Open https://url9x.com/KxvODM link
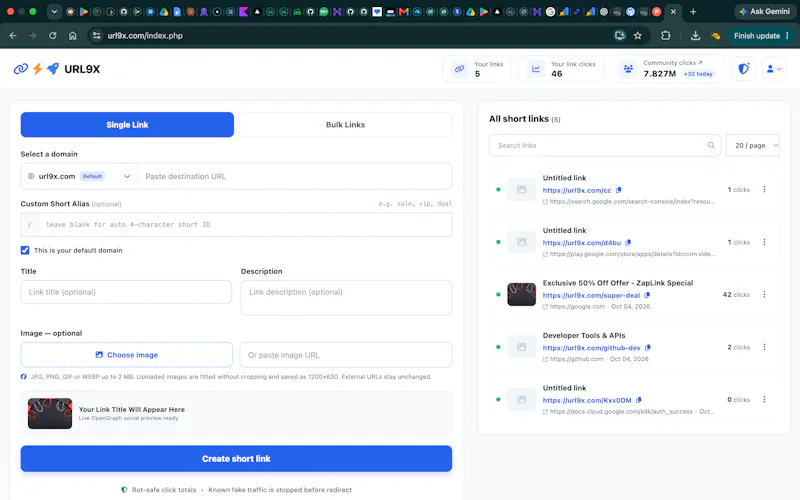The height and width of the screenshot is (500, 800). [x=587, y=401]
